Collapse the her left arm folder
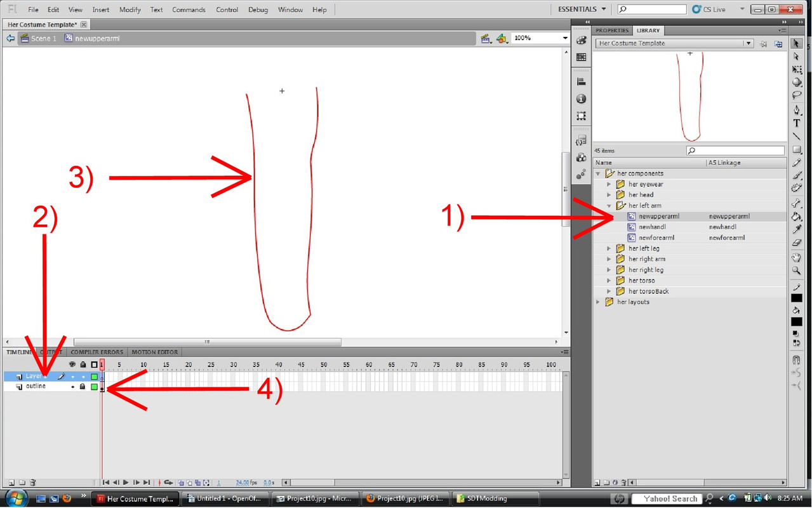Viewport: 812px width, 508px height. 609,206
